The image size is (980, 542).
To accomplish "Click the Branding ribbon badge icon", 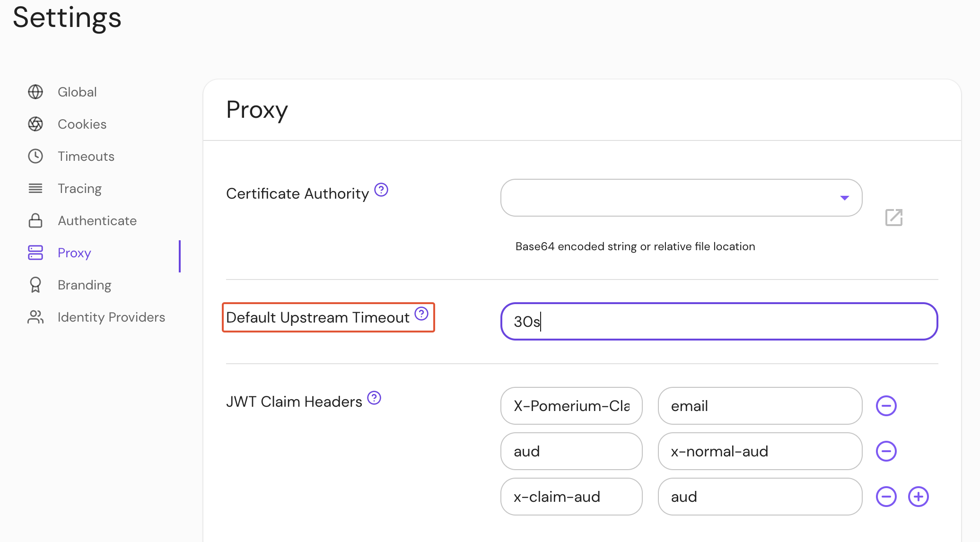I will point(35,285).
